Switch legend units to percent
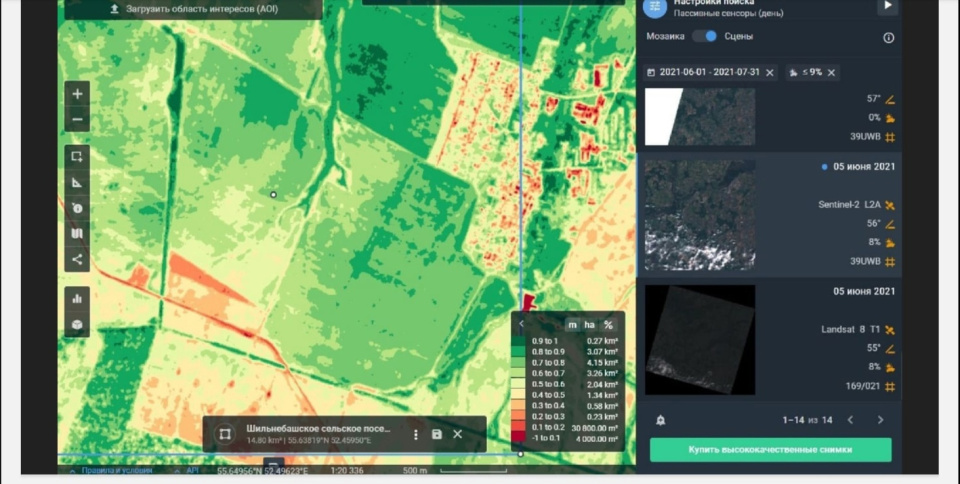This screenshot has height=484, width=960. pyautogui.click(x=608, y=325)
